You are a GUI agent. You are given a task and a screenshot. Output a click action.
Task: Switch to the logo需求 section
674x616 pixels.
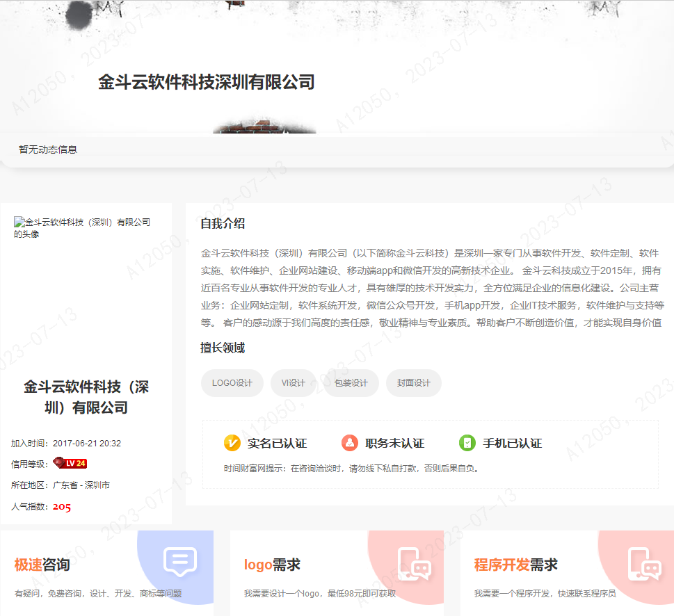(x=271, y=565)
